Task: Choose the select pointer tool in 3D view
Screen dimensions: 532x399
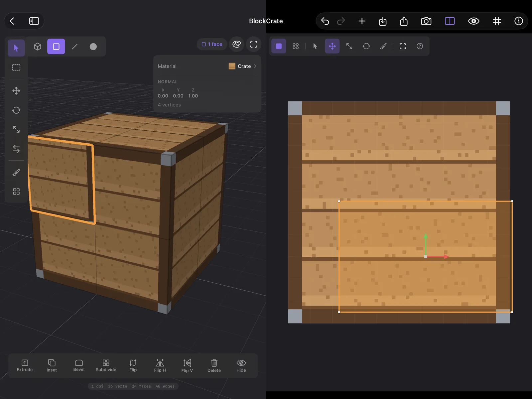Action: click(x=16, y=48)
